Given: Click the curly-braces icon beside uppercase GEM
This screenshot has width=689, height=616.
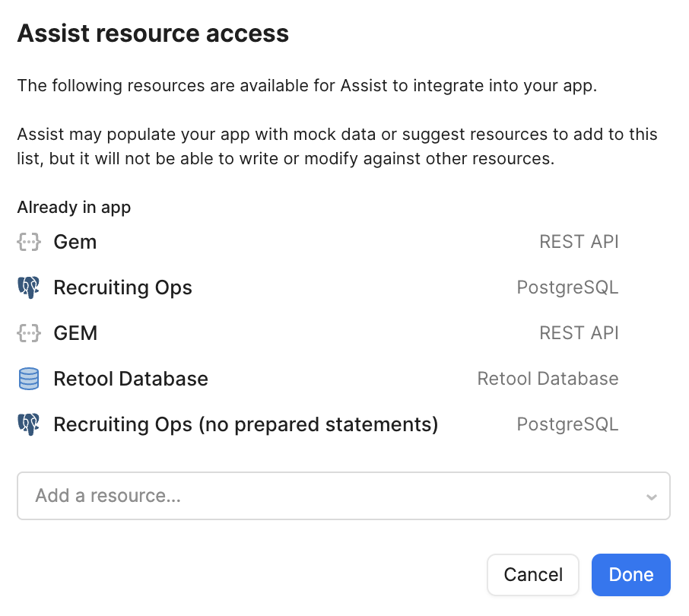Looking at the screenshot, I should 28,333.
